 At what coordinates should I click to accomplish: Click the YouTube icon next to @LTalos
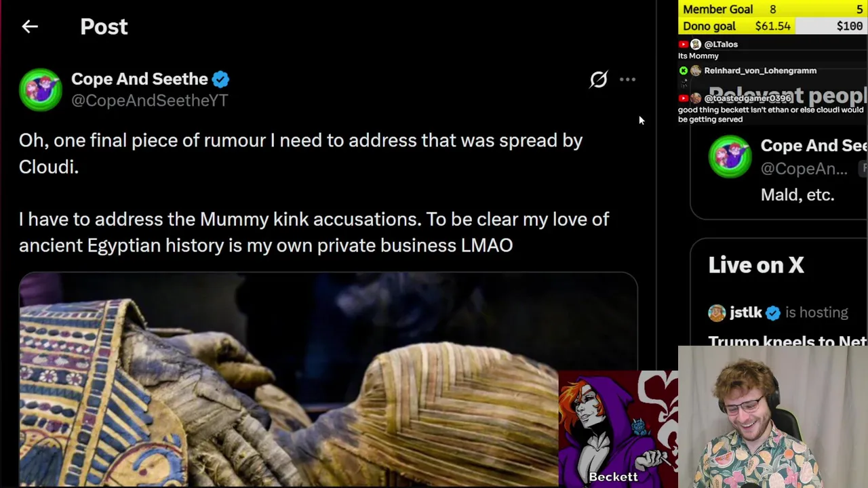683,44
